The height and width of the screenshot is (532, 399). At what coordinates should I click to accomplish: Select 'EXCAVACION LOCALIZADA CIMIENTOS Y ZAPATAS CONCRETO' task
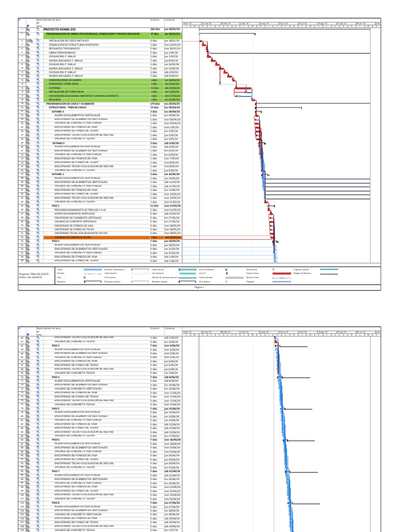84,96
